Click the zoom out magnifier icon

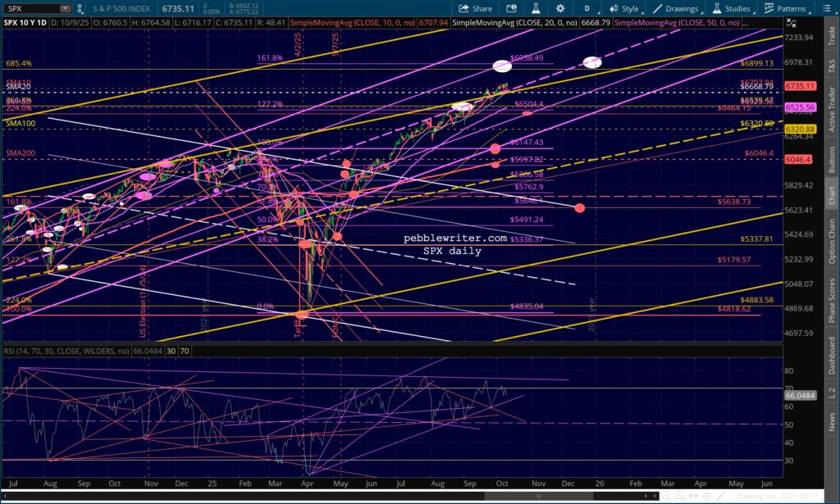pos(666,496)
